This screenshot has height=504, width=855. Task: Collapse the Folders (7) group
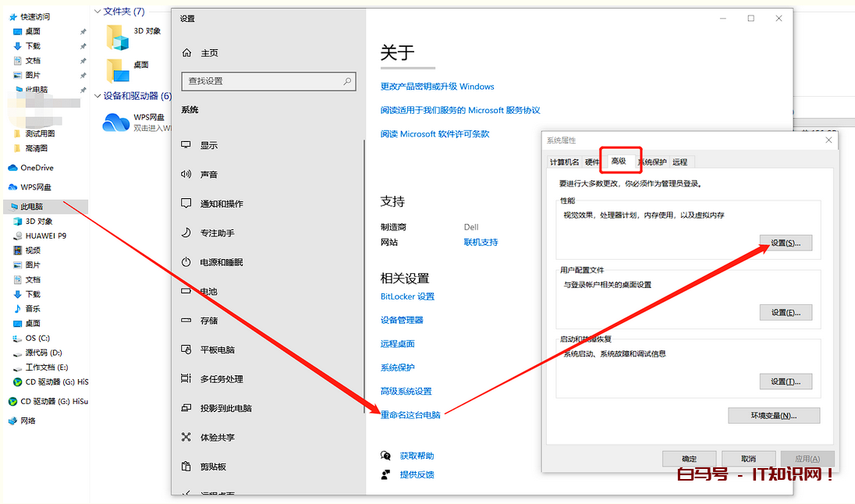98,12
